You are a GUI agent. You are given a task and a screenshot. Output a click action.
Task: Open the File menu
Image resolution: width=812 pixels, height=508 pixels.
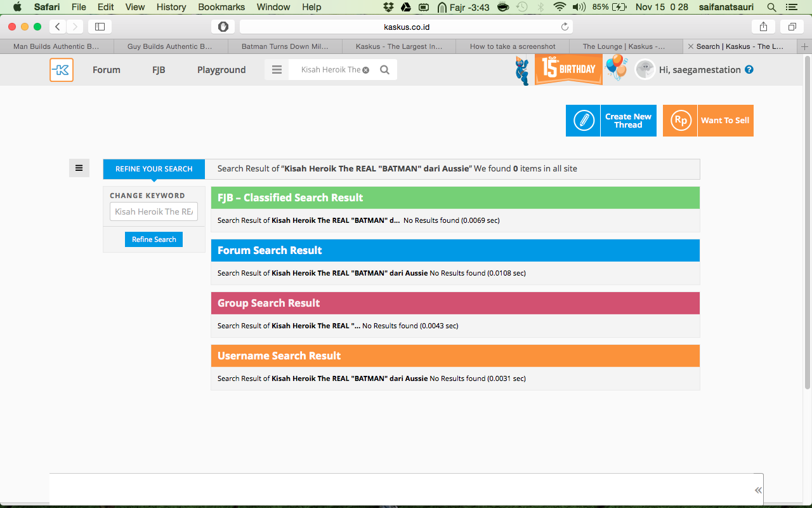[79, 7]
